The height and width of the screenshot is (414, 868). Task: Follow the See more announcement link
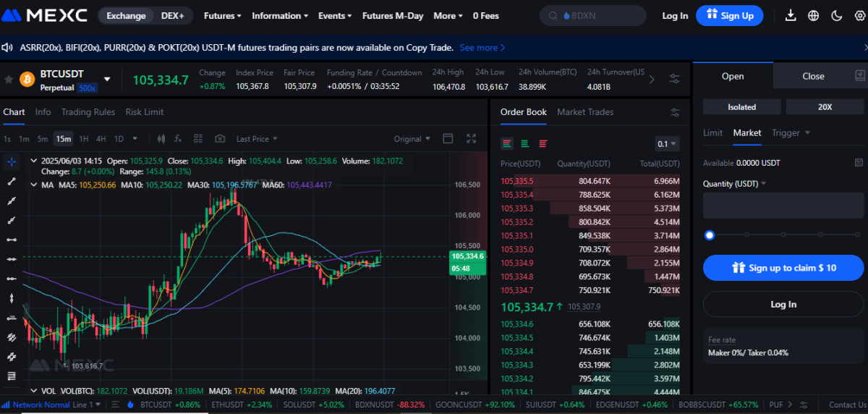pos(482,47)
